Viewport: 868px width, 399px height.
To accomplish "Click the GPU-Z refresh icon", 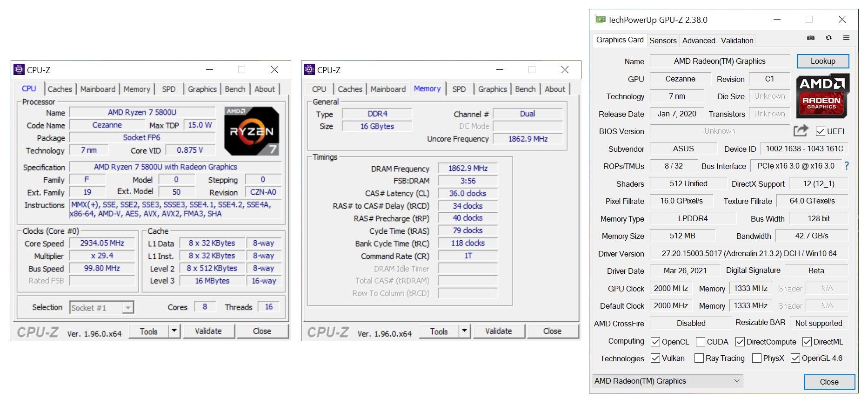I will (x=828, y=38).
